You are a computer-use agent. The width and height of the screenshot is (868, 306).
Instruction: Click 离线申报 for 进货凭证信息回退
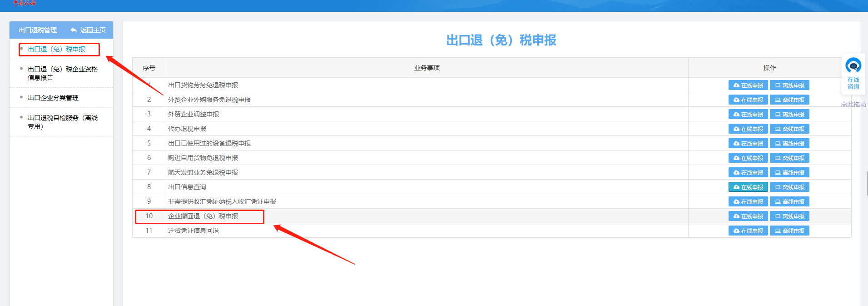789,231
